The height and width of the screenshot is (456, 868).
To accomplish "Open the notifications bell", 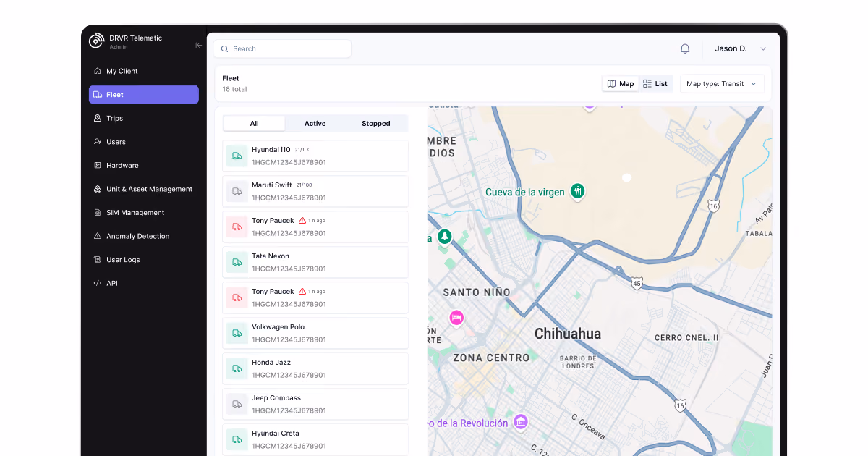I will (685, 48).
